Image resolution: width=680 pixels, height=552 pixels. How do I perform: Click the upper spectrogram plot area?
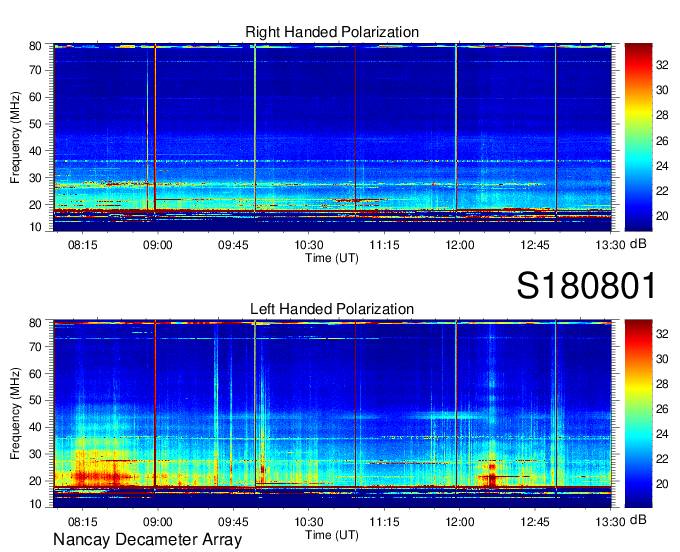332,137
